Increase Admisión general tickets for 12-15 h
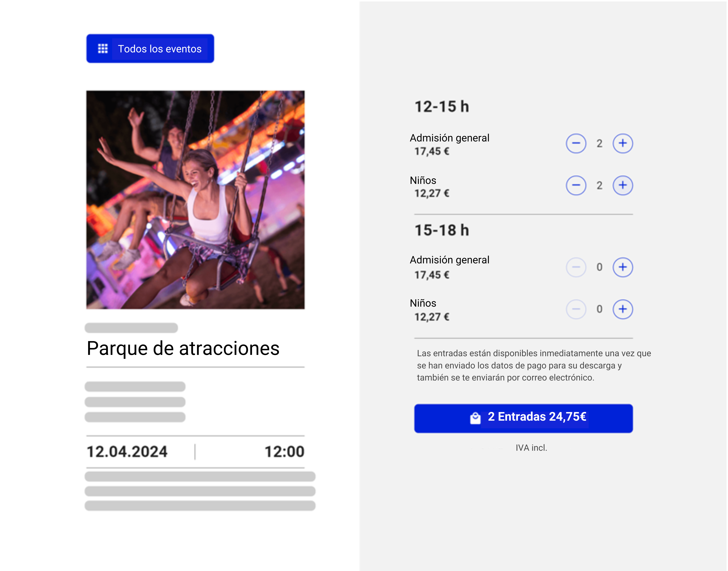This screenshot has width=728, height=571. click(622, 143)
